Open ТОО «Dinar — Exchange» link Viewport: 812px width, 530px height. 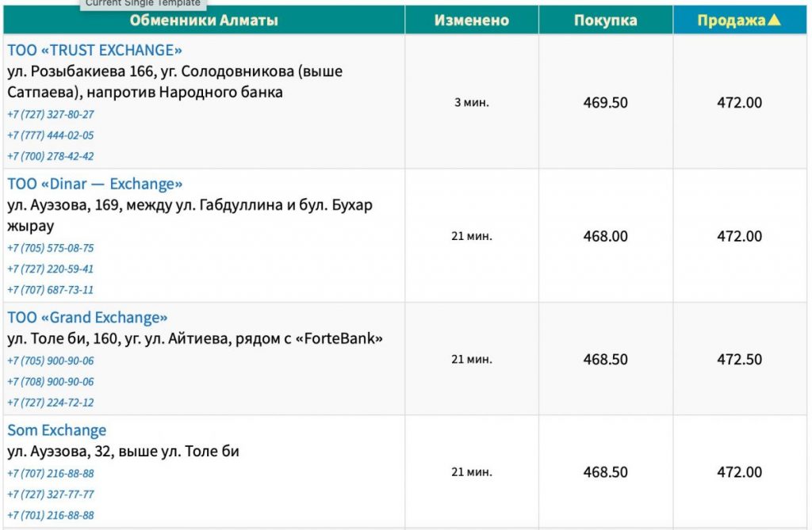(x=95, y=184)
